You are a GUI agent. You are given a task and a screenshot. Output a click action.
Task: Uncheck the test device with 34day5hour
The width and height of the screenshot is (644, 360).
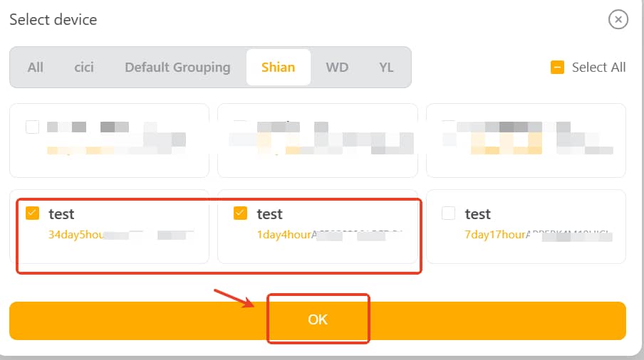(32, 213)
